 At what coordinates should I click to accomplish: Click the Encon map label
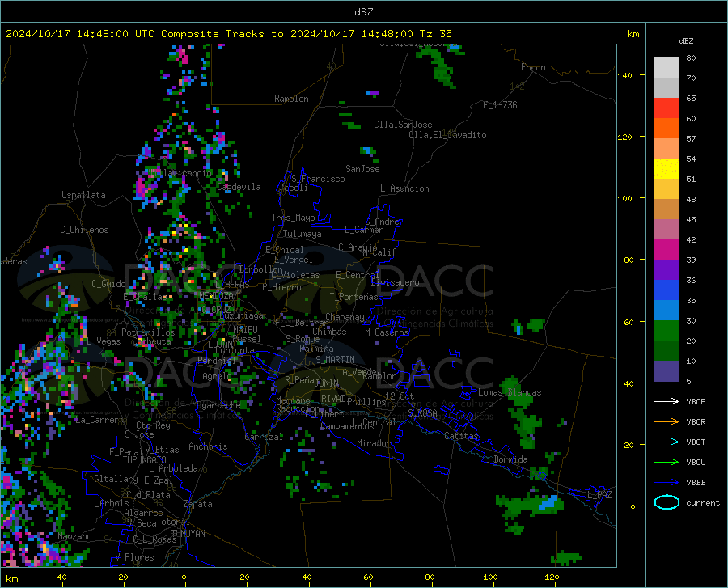click(x=533, y=67)
